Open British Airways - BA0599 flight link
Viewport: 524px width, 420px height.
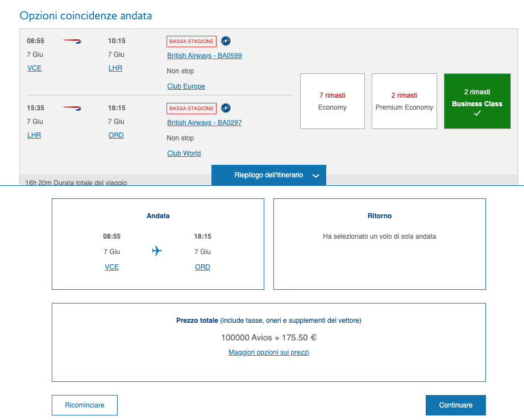[x=205, y=56]
